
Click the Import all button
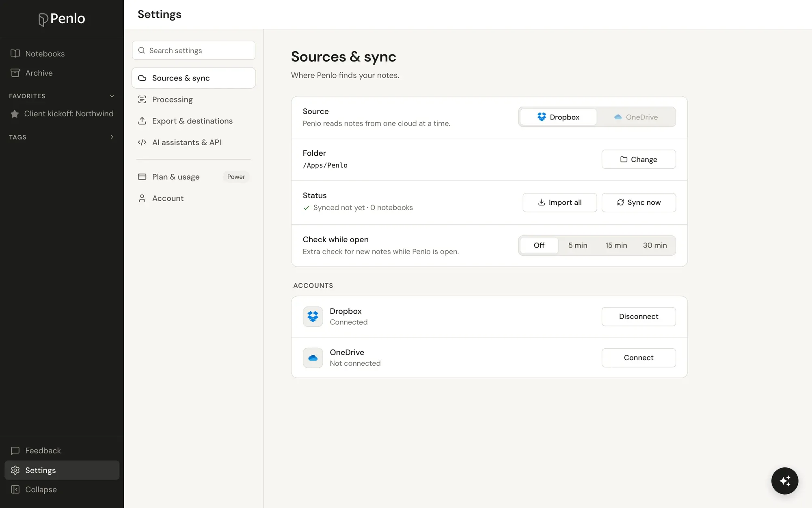coord(560,202)
